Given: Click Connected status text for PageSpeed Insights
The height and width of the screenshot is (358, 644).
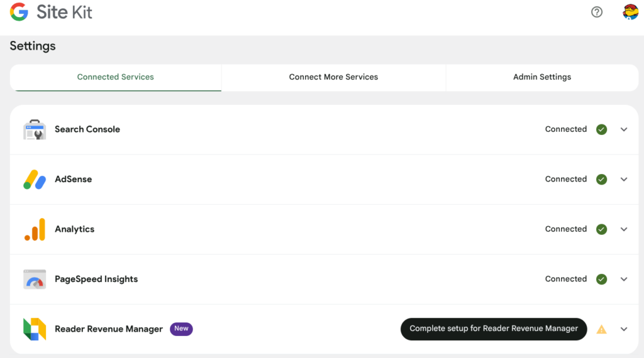Looking at the screenshot, I should click(x=566, y=279).
